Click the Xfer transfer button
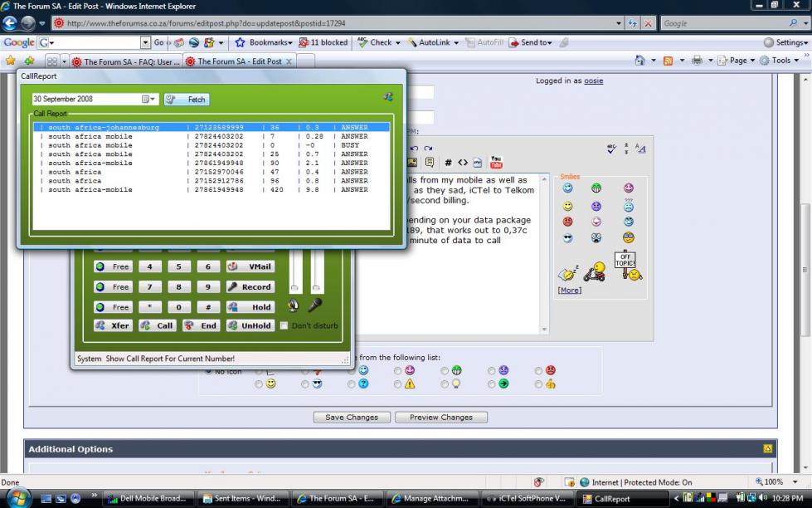The height and width of the screenshot is (508, 812). [x=113, y=325]
